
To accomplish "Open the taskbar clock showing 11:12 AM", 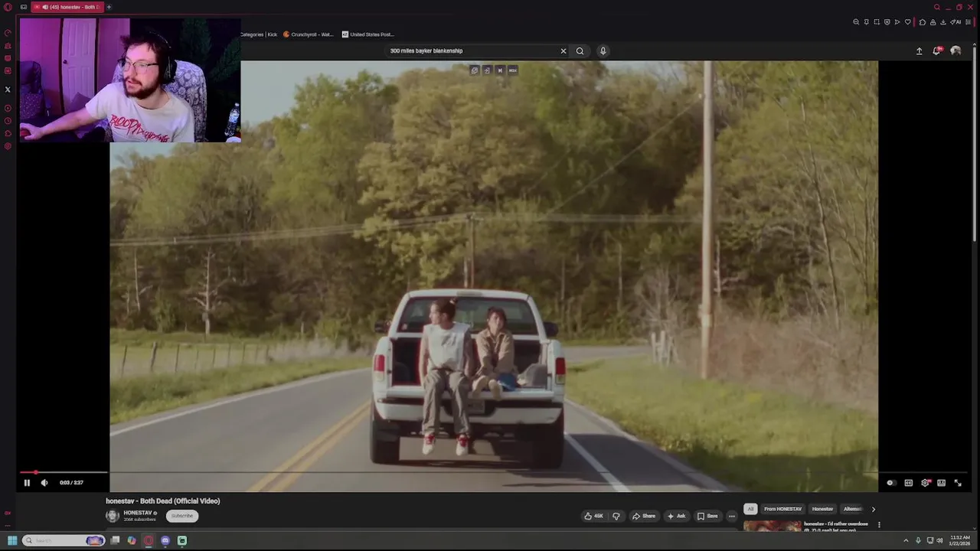I will click(x=959, y=540).
